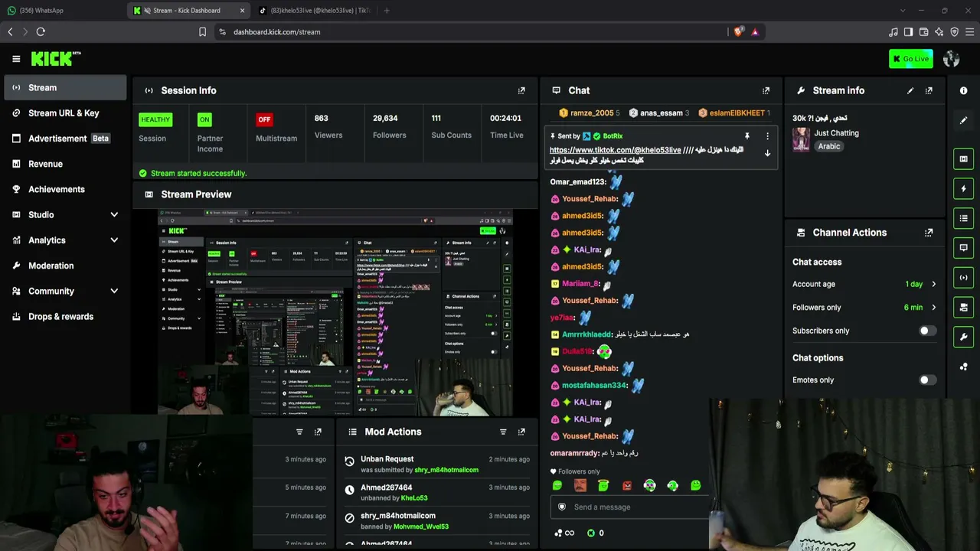The width and height of the screenshot is (980, 551).
Task: Click the Arabic language tag
Action: pos(828,146)
